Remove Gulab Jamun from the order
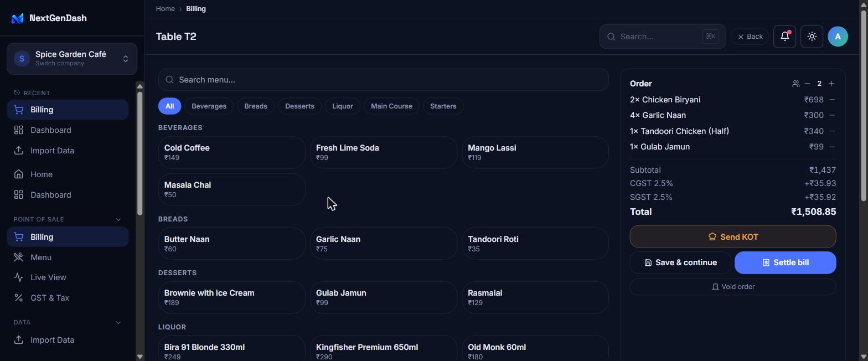The height and width of the screenshot is (361, 868). [x=832, y=147]
